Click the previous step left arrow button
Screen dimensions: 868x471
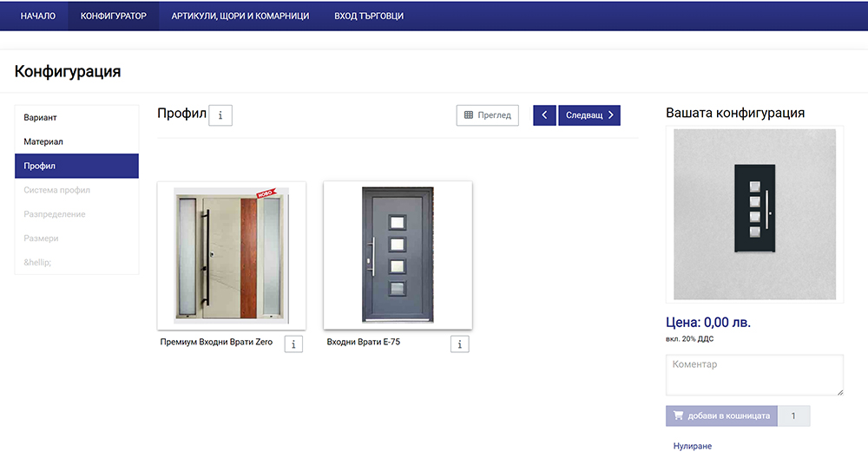544,115
